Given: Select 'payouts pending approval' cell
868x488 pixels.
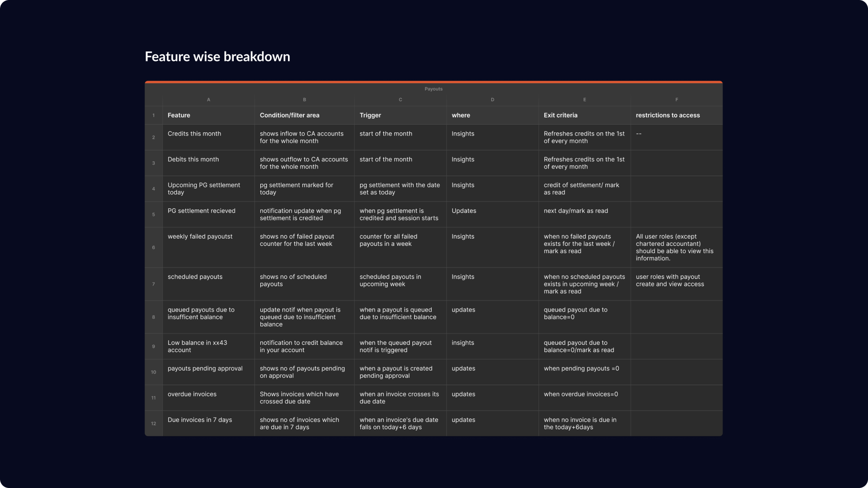Looking at the screenshot, I should coord(208,372).
